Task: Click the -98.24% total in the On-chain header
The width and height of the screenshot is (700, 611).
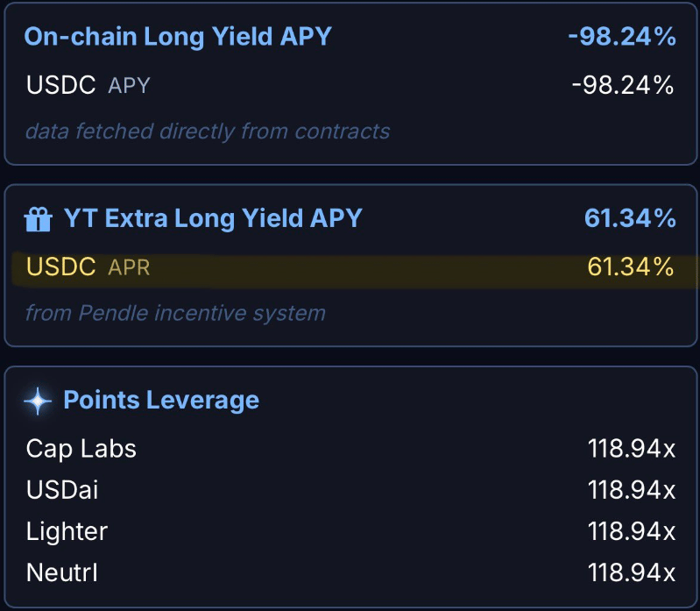Action: pyautogui.click(x=621, y=36)
